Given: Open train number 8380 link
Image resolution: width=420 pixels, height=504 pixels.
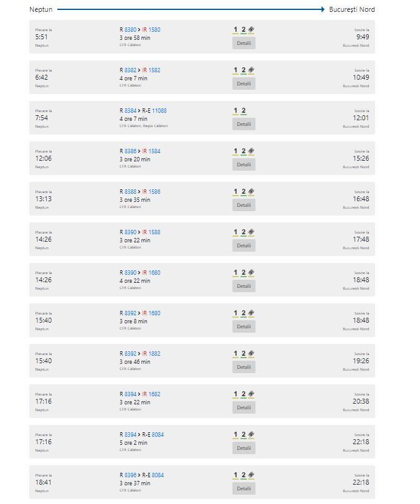Looking at the screenshot, I should pyautogui.click(x=130, y=29).
